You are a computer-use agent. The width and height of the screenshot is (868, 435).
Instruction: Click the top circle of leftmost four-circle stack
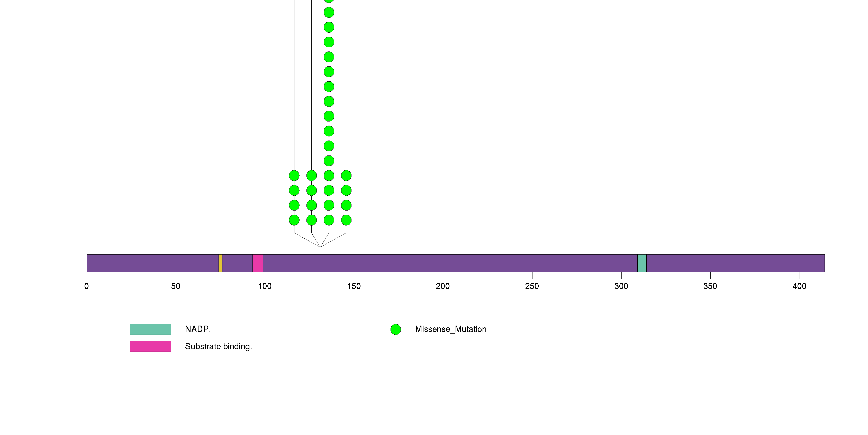point(294,176)
